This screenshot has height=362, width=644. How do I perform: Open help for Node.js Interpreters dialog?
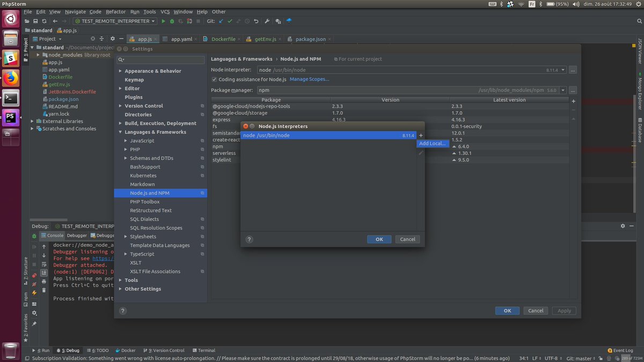[x=249, y=239]
